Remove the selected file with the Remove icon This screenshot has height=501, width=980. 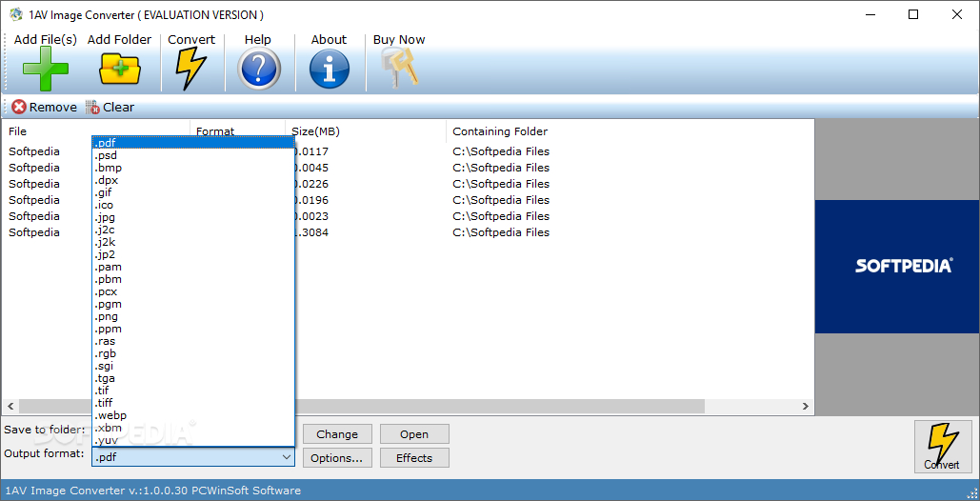(19, 108)
